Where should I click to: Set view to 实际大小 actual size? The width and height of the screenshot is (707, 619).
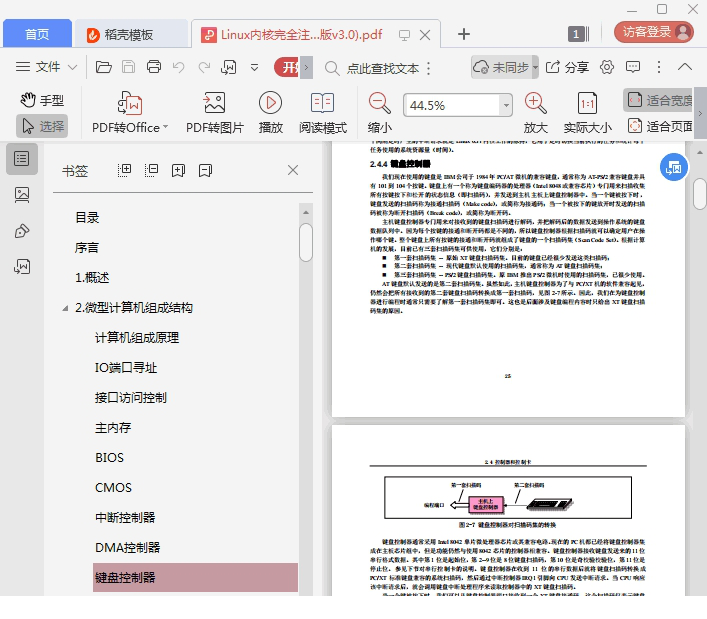588,112
